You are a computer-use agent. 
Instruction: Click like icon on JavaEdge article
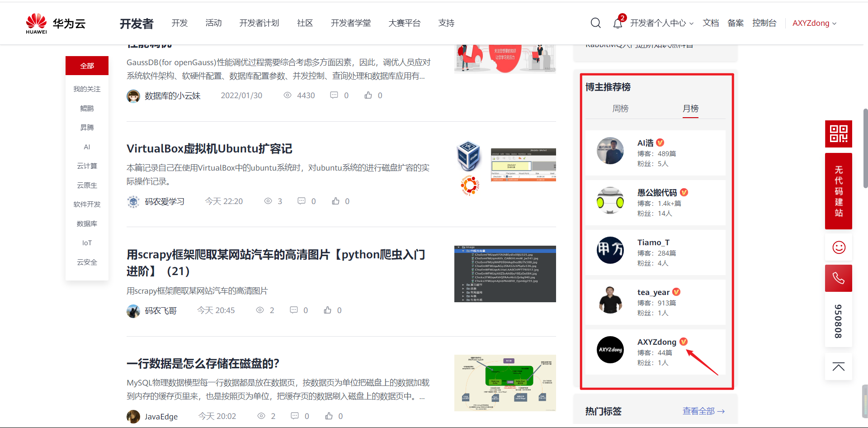point(329,416)
